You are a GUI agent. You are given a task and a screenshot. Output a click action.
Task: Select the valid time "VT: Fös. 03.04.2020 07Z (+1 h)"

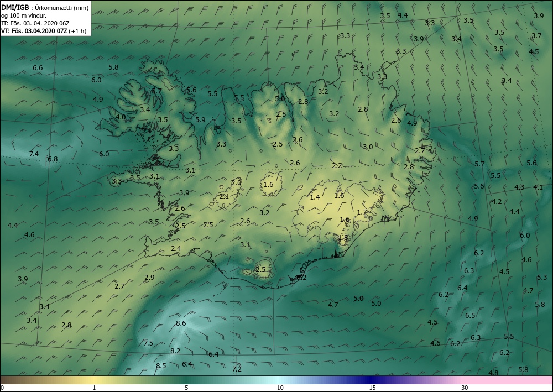pos(44,30)
